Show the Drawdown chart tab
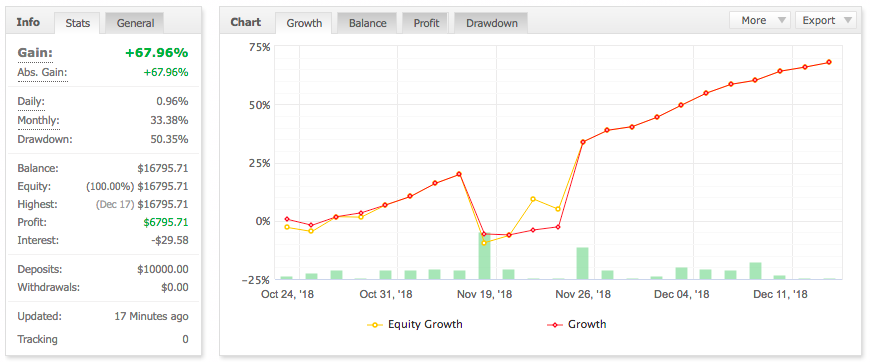 click(x=492, y=23)
